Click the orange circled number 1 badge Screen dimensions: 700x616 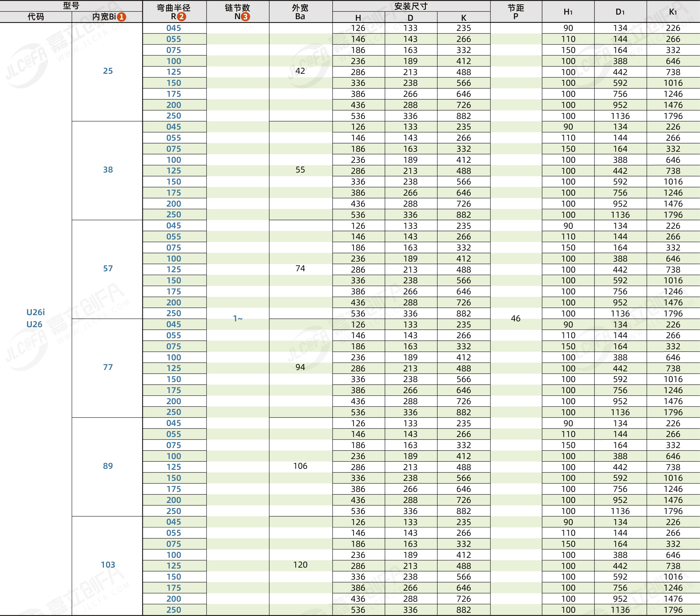pyautogui.click(x=121, y=17)
